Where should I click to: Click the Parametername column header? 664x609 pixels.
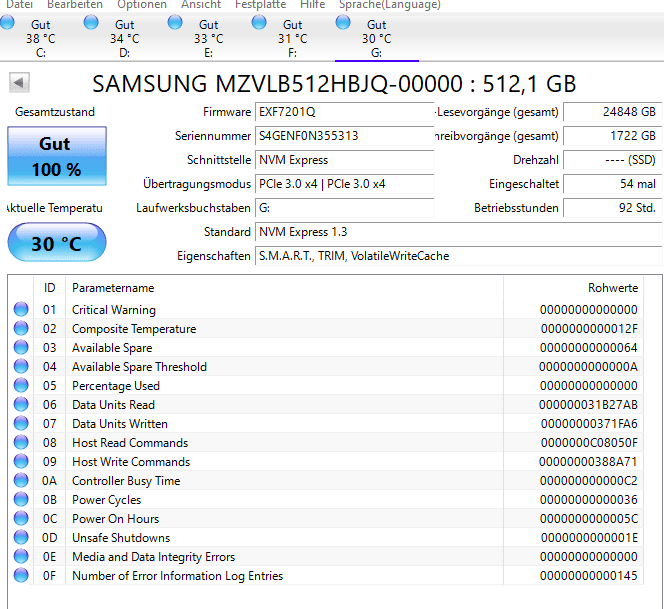pyautogui.click(x=284, y=288)
